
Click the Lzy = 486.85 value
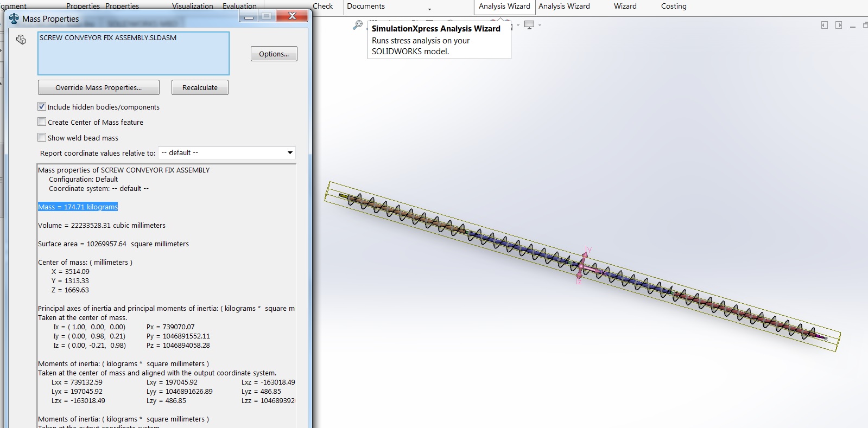(x=166, y=400)
